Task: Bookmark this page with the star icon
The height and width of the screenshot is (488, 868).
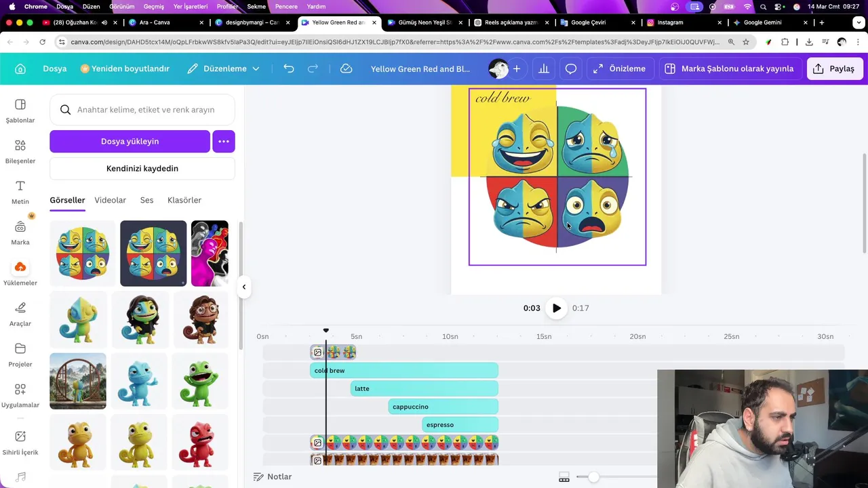Action: (x=746, y=42)
